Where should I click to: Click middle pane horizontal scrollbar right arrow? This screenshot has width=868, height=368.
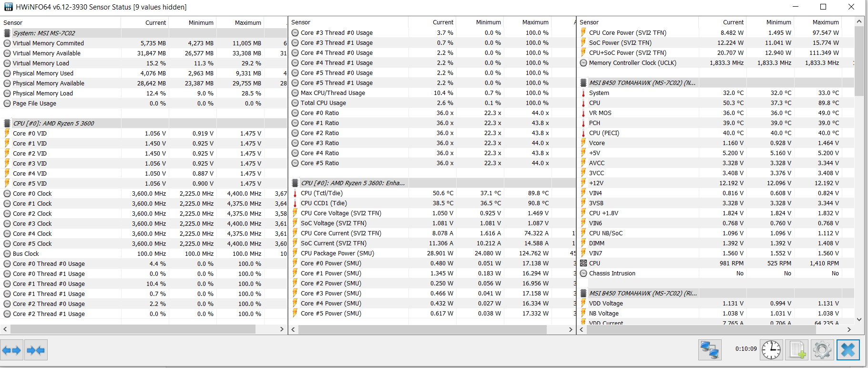point(571,329)
